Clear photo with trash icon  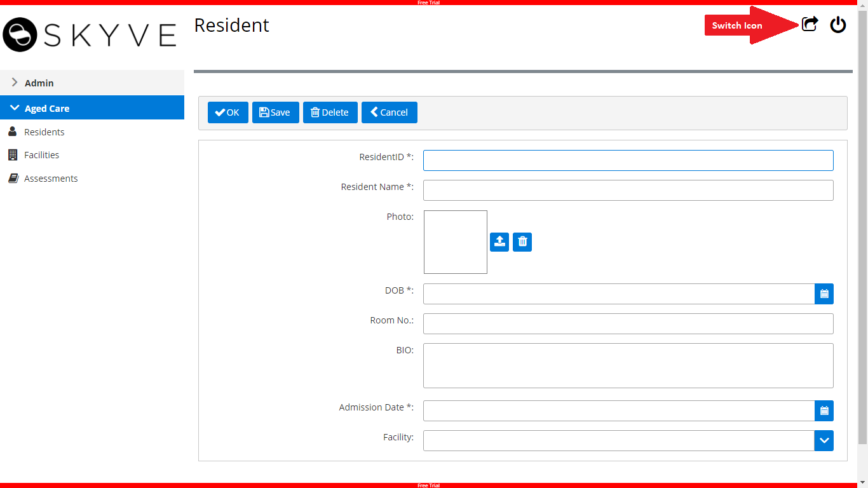[x=522, y=241]
